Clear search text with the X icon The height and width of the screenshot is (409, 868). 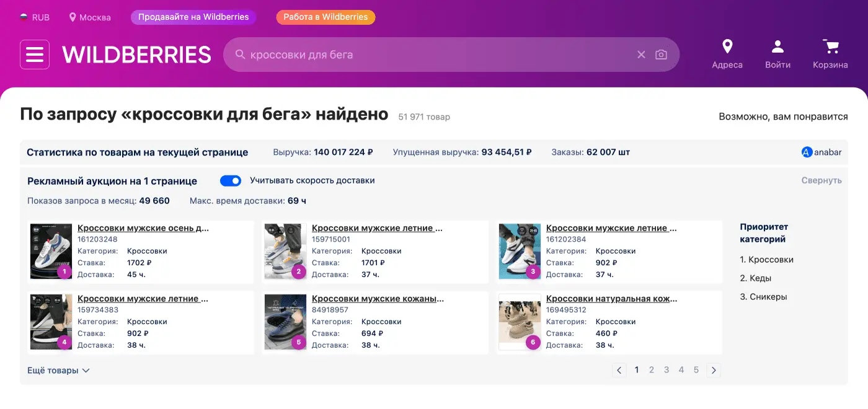click(x=641, y=55)
